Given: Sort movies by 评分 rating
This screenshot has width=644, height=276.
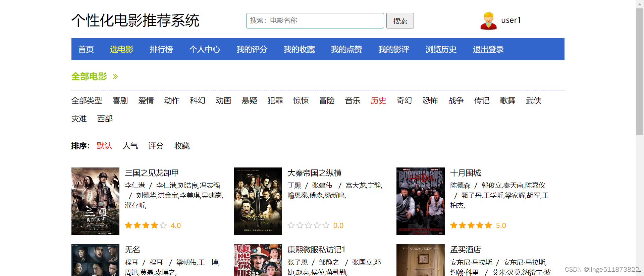Looking at the screenshot, I should coord(156,146).
